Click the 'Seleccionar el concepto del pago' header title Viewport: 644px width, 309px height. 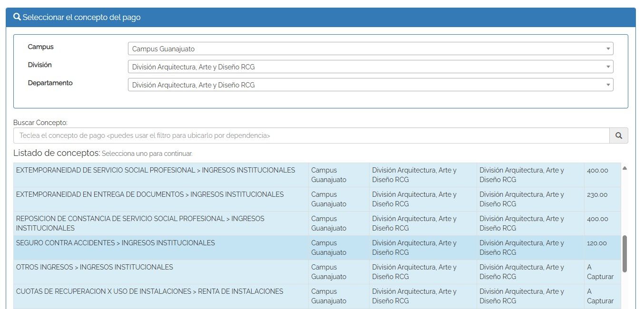pyautogui.click(x=81, y=17)
